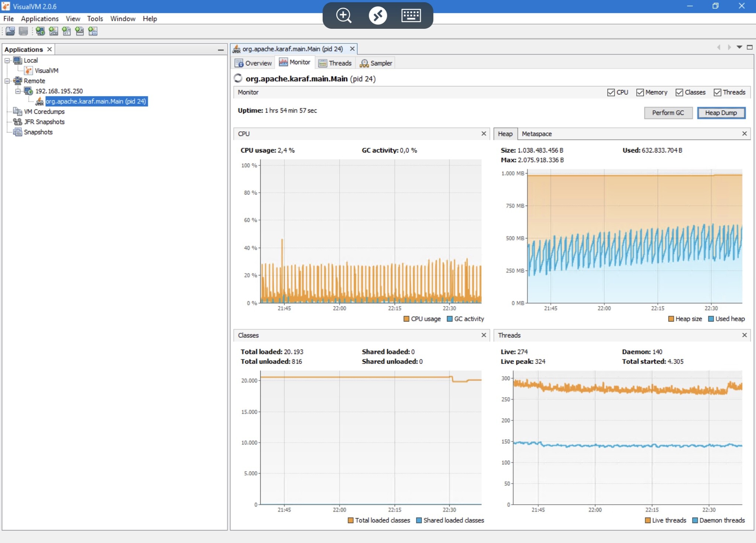
Task: Collapse the 192.168.195.250 host node
Action: pos(18,91)
